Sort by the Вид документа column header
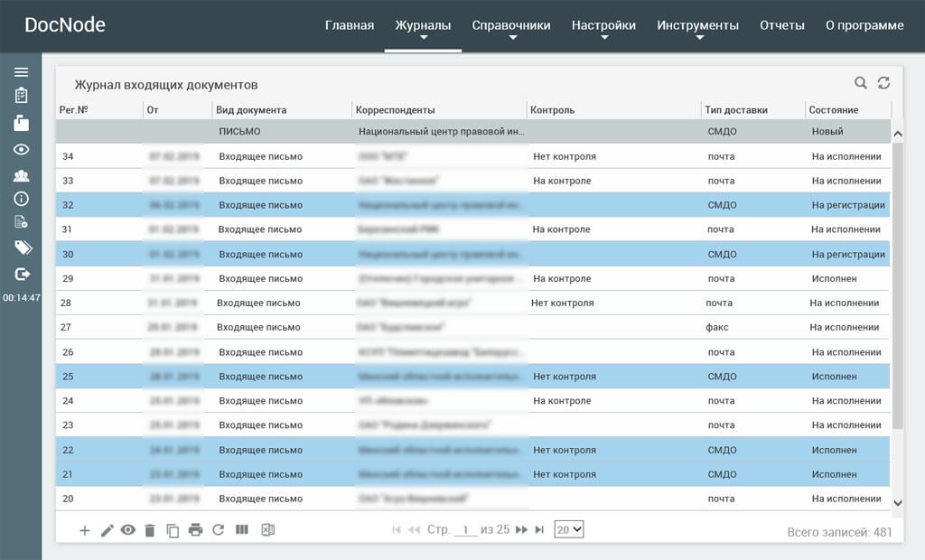 (251, 110)
